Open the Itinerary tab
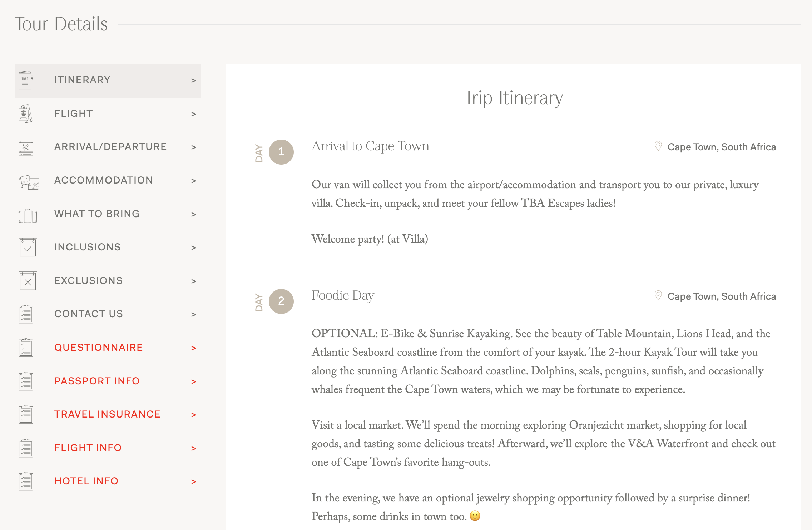 [82, 80]
